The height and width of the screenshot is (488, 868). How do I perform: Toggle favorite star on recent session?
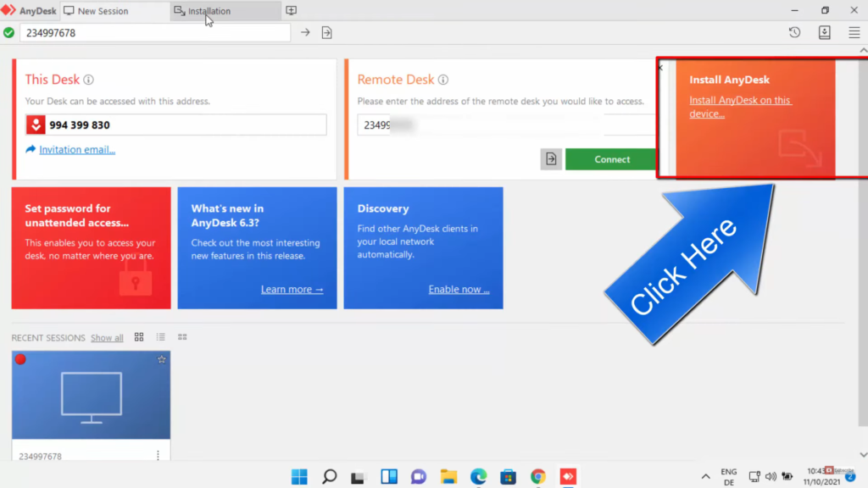click(161, 359)
